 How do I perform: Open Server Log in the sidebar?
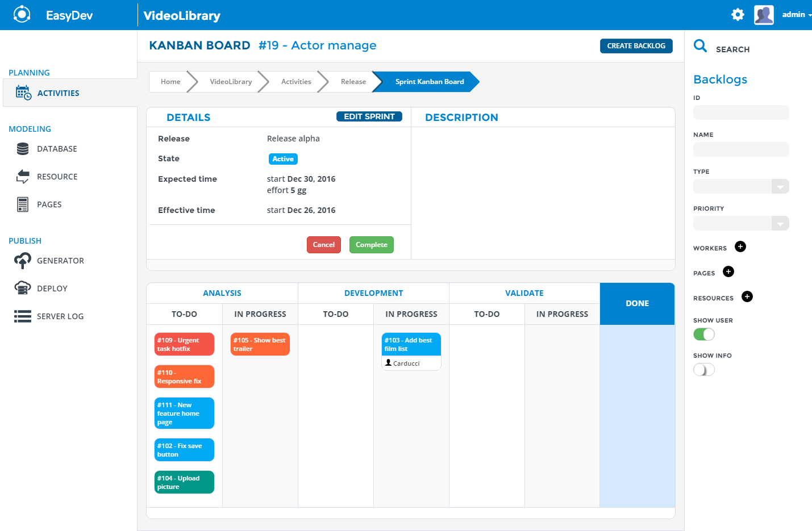point(60,316)
